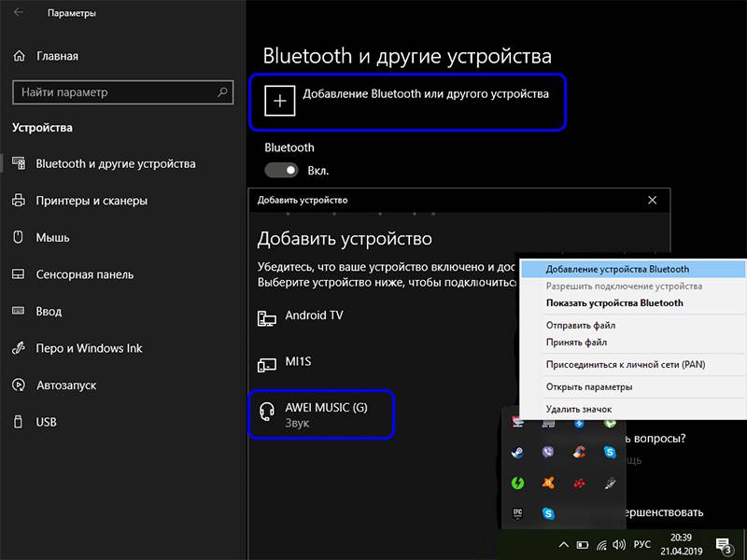Click the Android TV device icon
This screenshot has height=560, width=747.
pyautogui.click(x=266, y=318)
